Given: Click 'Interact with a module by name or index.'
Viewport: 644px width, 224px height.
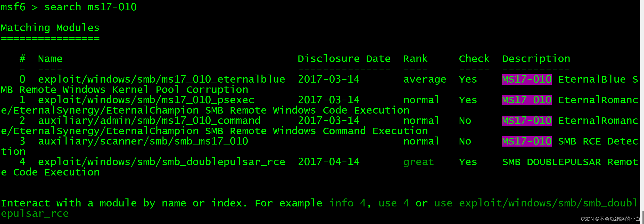Looking at the screenshot, I should 124,203.
